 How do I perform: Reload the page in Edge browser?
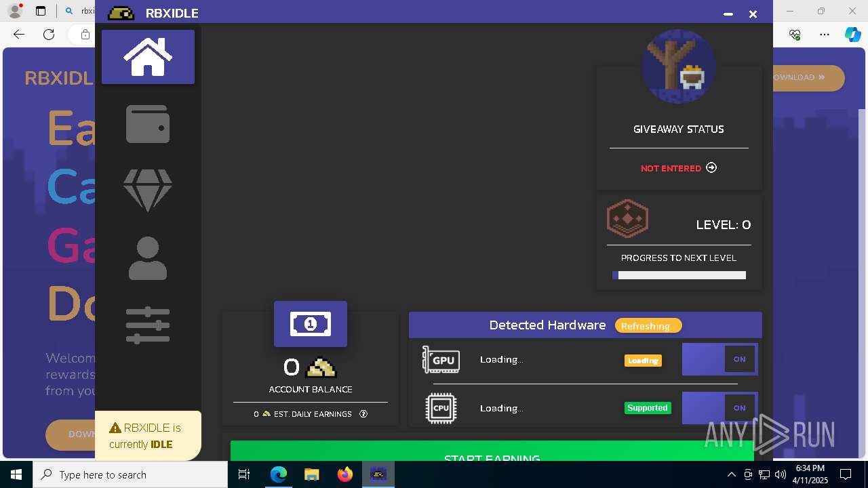coord(49,35)
